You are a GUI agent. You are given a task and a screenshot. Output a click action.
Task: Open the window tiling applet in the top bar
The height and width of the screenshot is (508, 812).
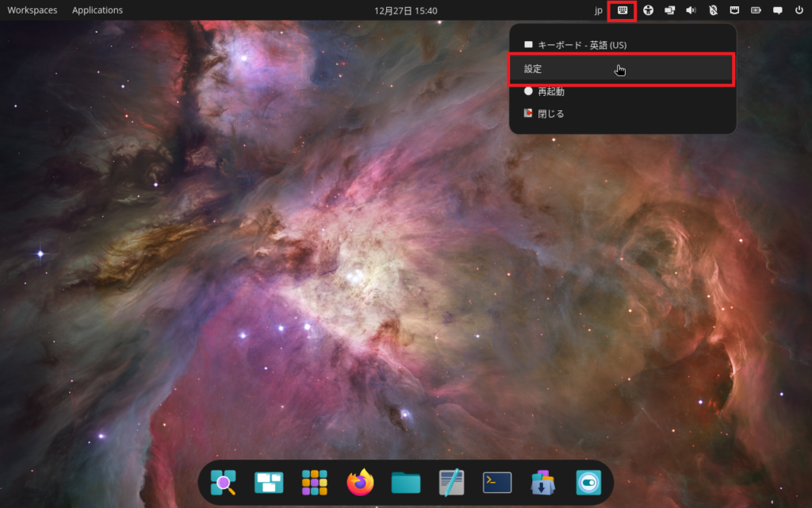(x=669, y=10)
